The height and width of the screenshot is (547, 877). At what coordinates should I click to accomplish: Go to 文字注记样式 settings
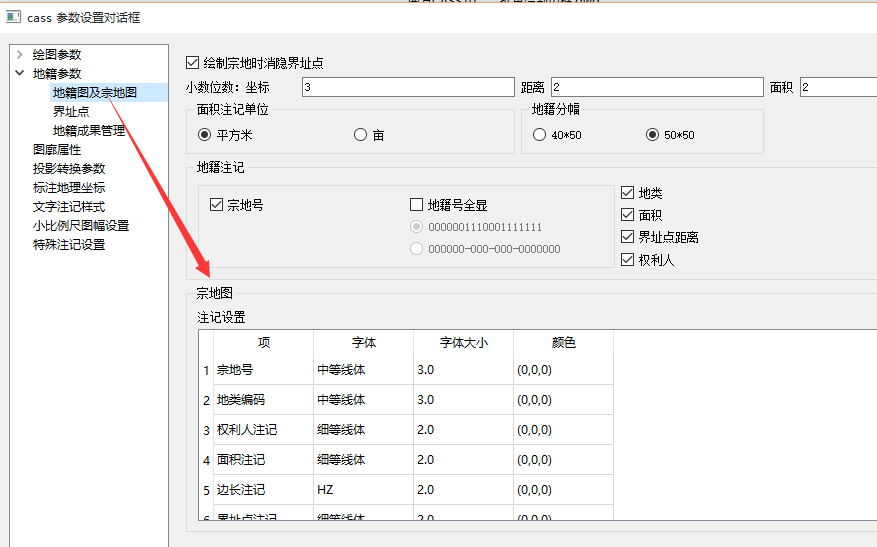pyautogui.click(x=69, y=206)
